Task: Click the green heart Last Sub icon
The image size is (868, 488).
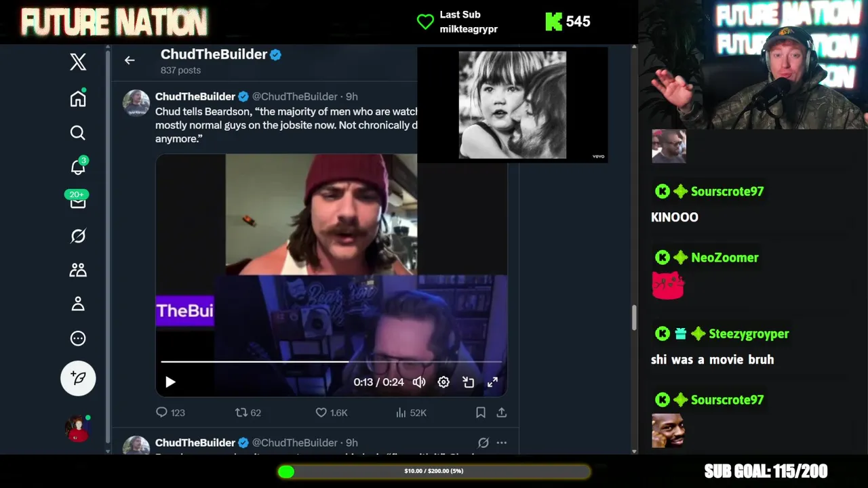Action: tap(425, 22)
